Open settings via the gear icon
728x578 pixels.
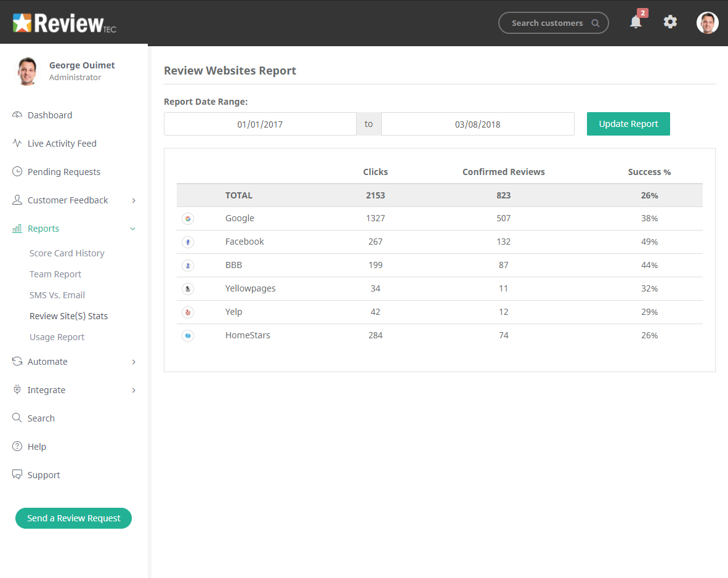point(670,22)
